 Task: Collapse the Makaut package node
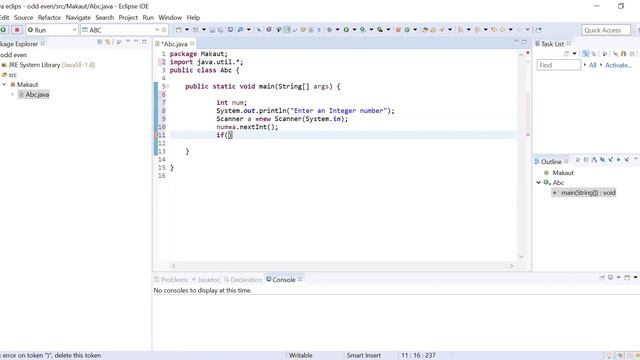click(4, 84)
